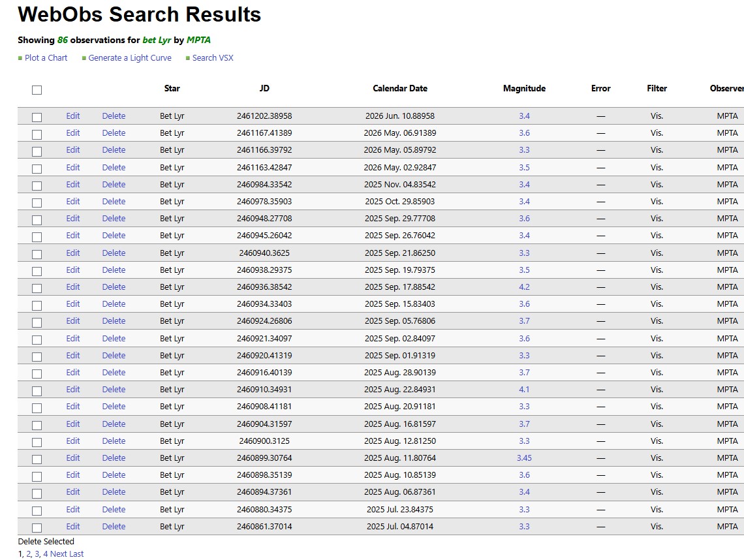
Task: Check the box for JD 2460899.30764
Action: [37, 459]
